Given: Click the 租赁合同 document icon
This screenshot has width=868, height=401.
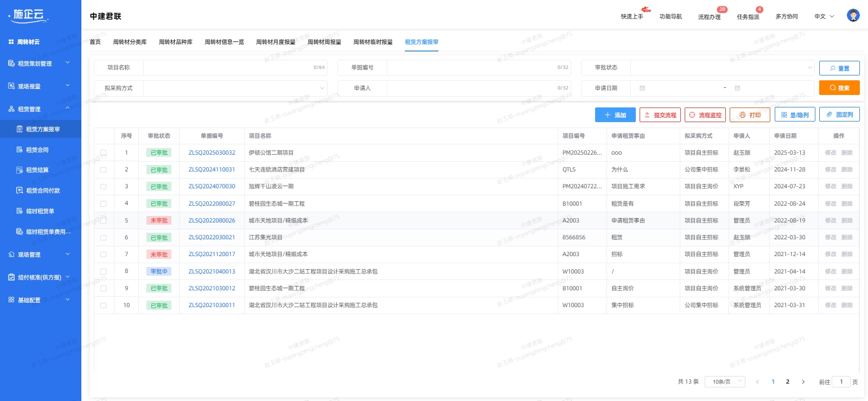Looking at the screenshot, I should pos(20,150).
